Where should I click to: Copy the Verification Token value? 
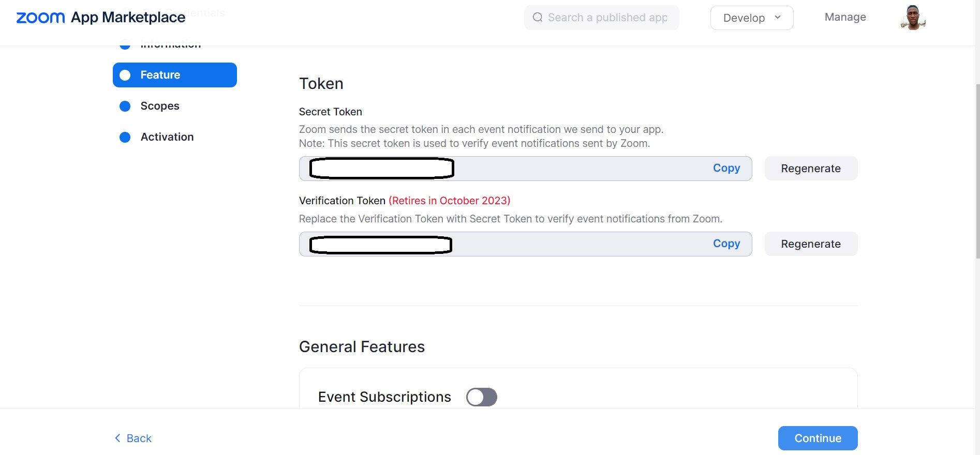pos(726,244)
